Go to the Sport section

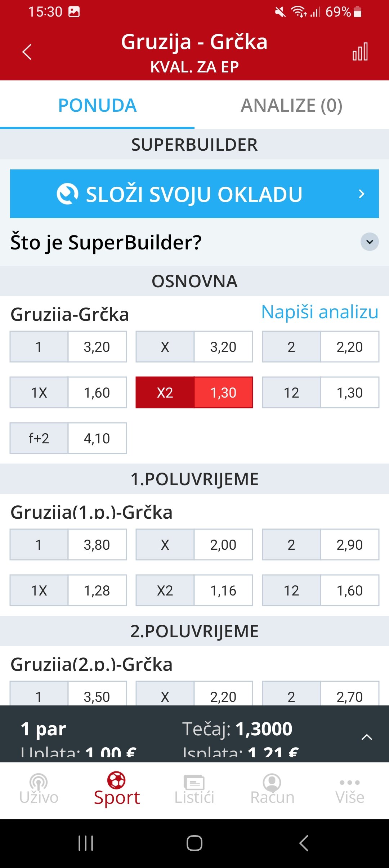(117, 789)
